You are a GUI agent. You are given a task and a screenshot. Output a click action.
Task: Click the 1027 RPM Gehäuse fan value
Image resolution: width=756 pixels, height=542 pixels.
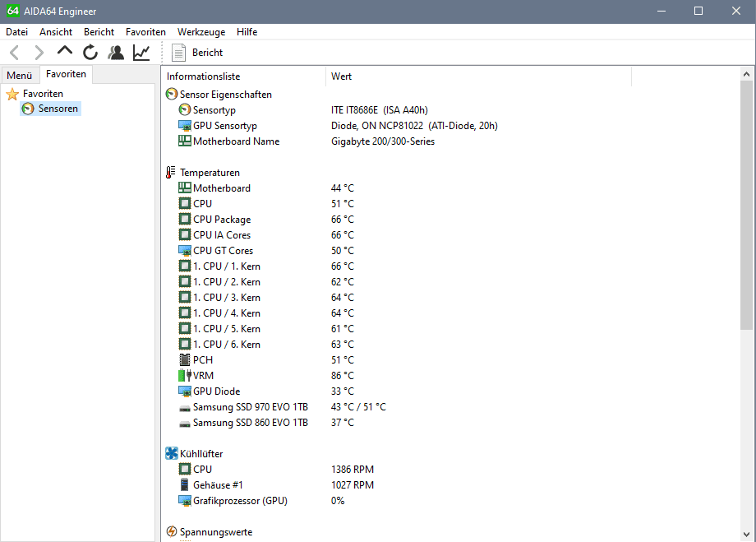353,484
